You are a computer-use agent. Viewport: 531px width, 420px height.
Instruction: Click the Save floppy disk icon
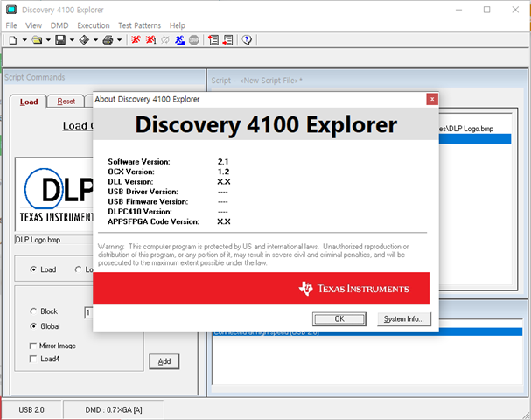[60, 40]
